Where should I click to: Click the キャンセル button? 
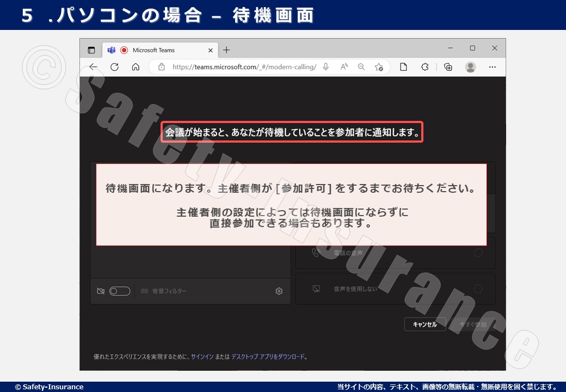[x=424, y=324]
